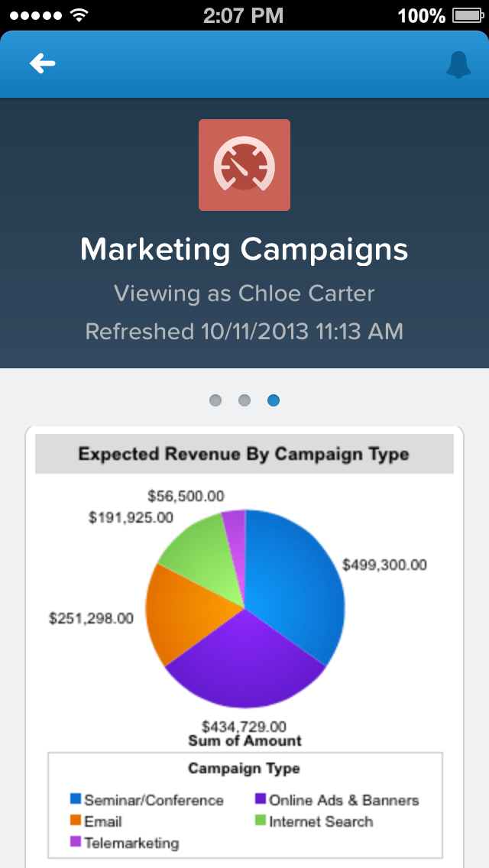Click Telemarketing legend swatch
This screenshot has height=868, width=489.
pos(76,843)
